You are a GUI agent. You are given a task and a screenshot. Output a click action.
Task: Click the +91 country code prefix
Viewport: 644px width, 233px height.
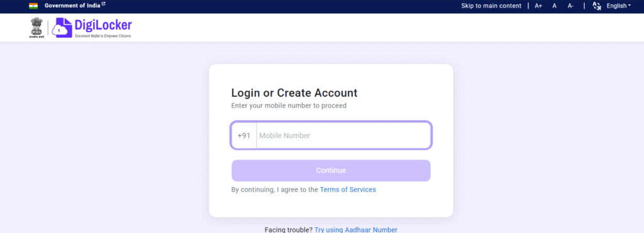click(x=244, y=135)
